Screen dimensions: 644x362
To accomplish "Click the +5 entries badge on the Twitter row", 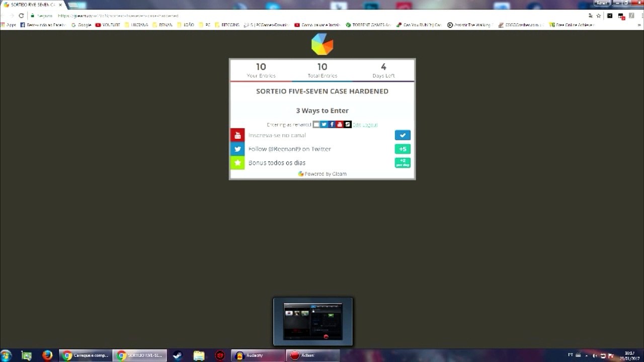I will (x=403, y=149).
